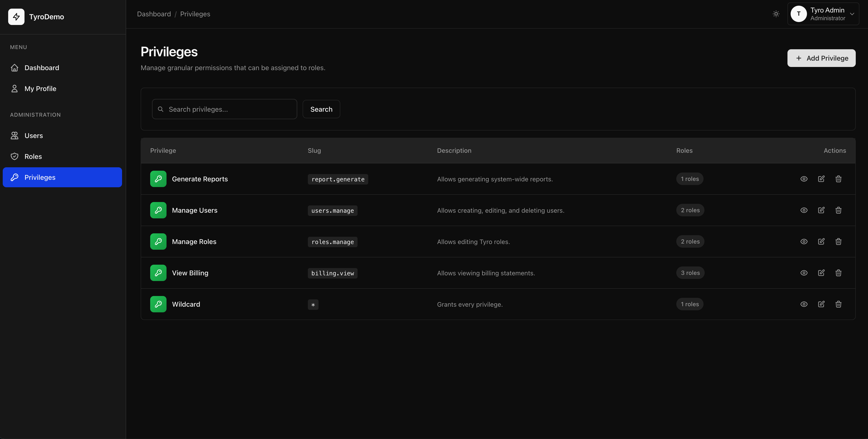Click the 3 roles badge for View Billing
Screen dimensions: 868x439
[690, 273]
